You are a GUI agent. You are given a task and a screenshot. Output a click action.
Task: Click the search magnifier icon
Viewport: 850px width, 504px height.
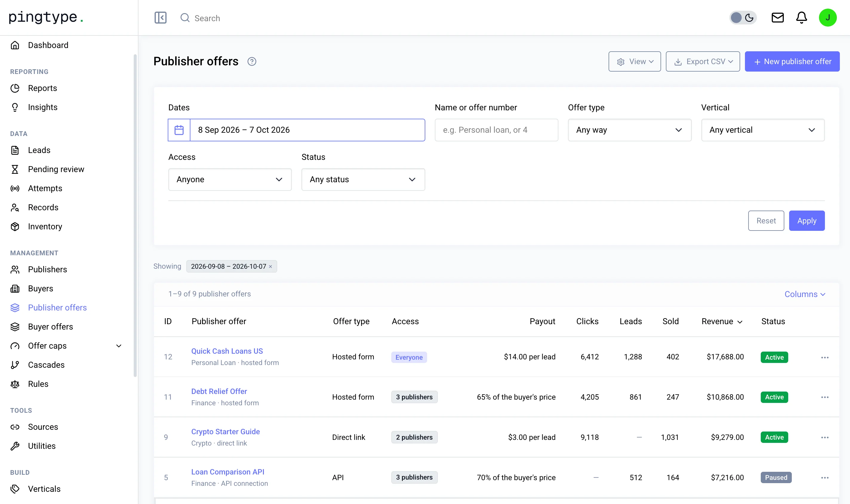(x=185, y=18)
